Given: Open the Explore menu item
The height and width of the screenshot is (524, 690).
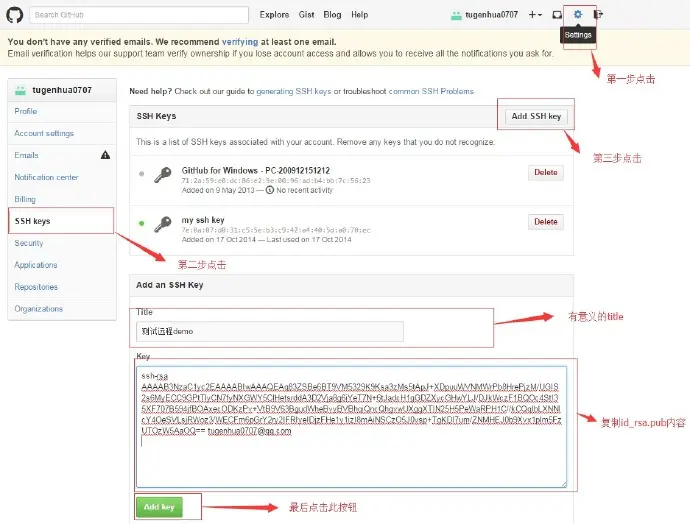Looking at the screenshot, I should click(274, 15).
